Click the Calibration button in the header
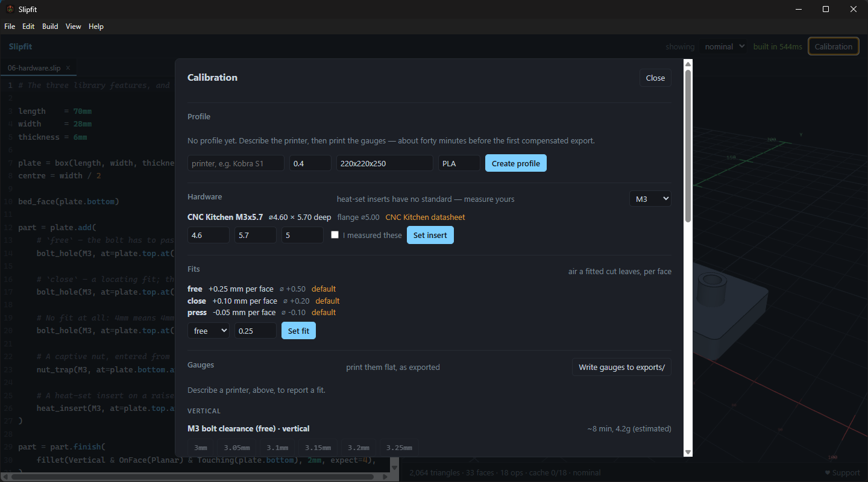The height and width of the screenshot is (482, 868). 834,46
